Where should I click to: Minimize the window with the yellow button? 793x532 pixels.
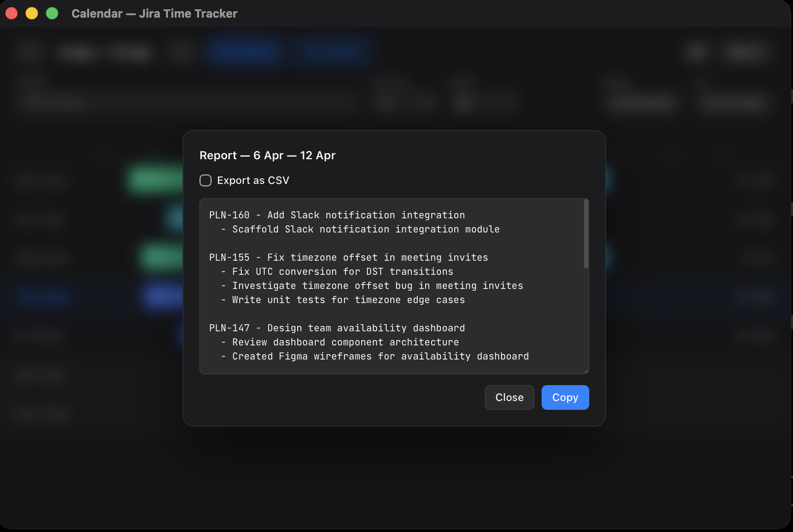[x=32, y=14]
